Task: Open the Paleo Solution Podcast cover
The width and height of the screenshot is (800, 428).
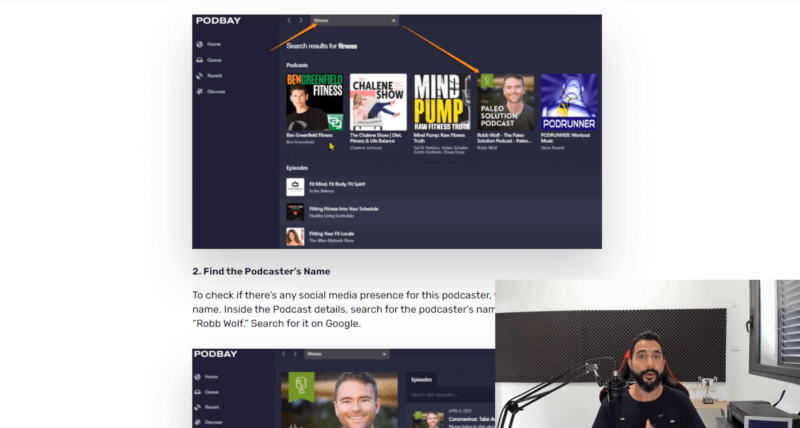Action: [x=506, y=102]
